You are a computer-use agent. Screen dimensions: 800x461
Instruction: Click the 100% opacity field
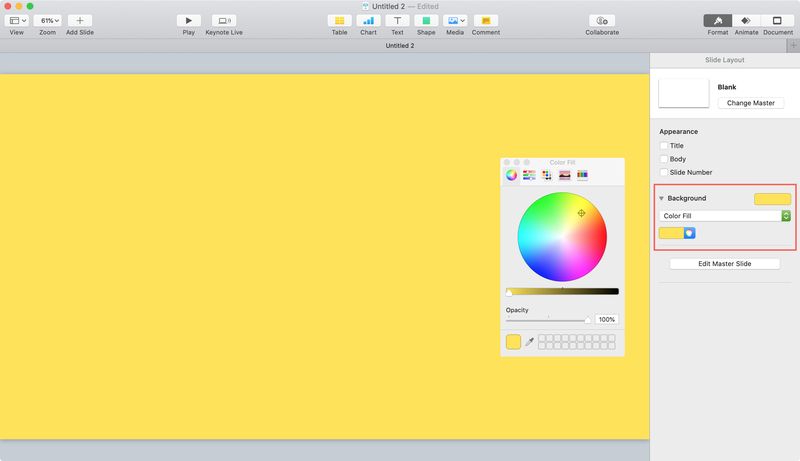[x=607, y=319]
